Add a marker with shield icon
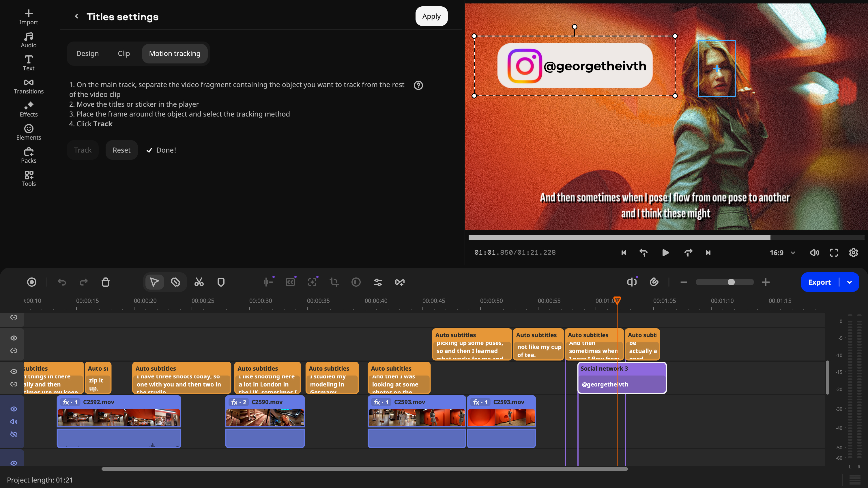868x488 pixels. pyautogui.click(x=221, y=282)
